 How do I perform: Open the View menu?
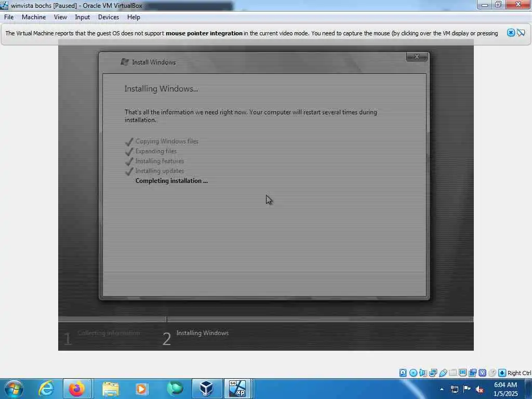coord(60,17)
